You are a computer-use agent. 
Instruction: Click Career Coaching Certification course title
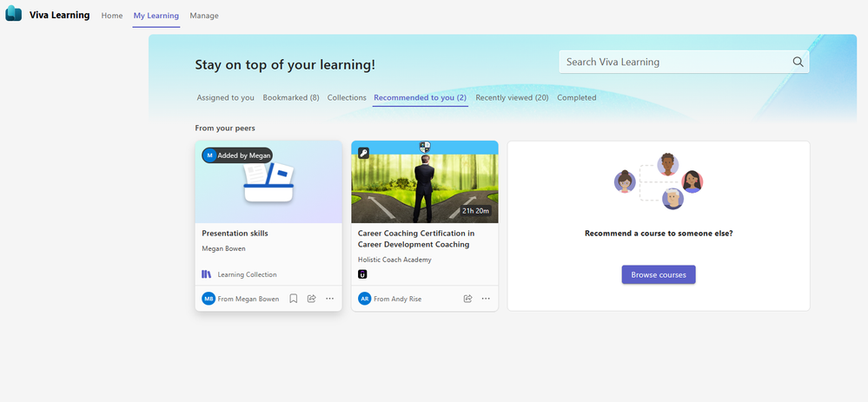[415, 239]
